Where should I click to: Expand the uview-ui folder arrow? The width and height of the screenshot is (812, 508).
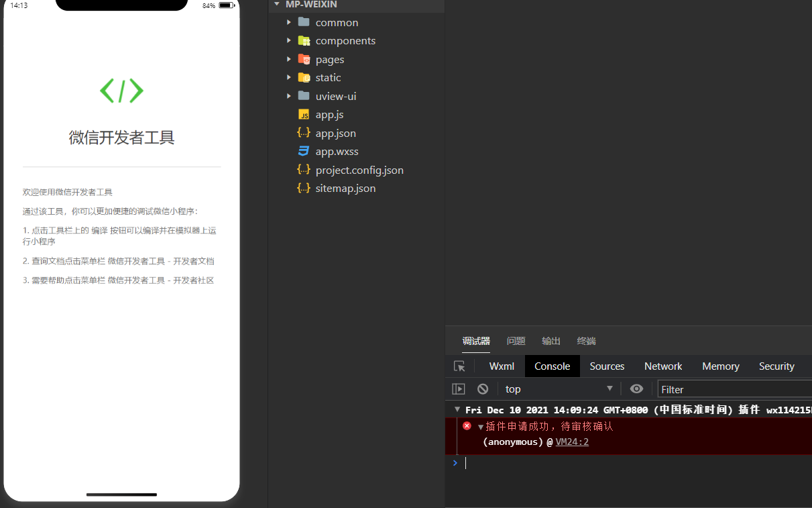tap(289, 96)
